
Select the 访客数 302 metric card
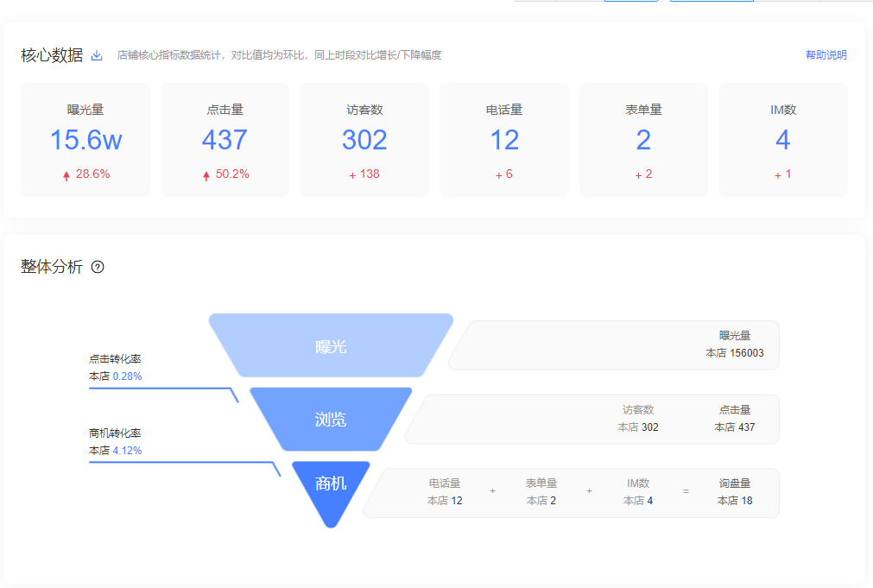coord(364,139)
